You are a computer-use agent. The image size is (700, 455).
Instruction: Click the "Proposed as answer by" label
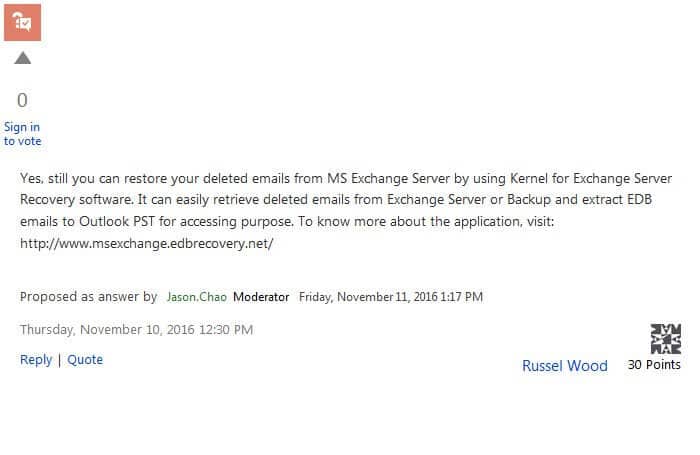pos(88,297)
